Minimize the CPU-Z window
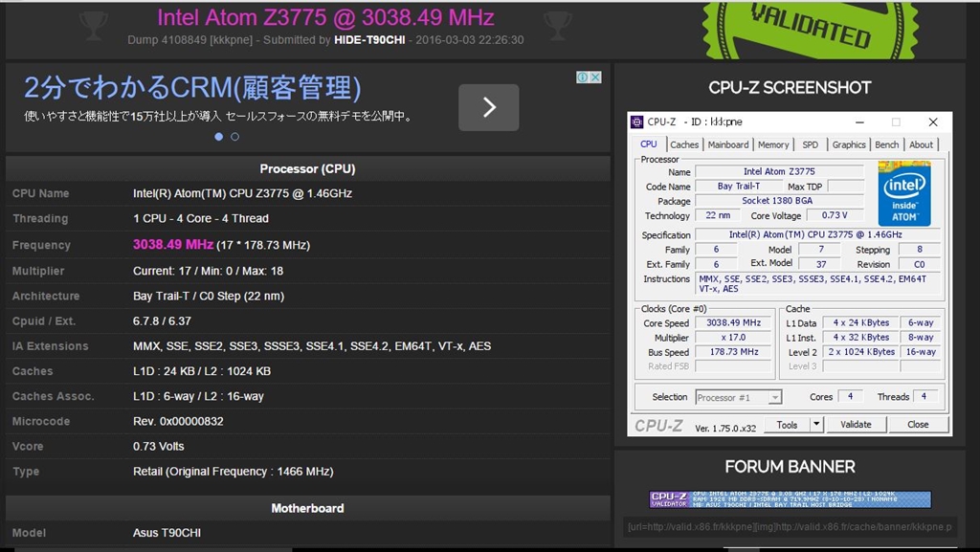This screenshot has width=980, height=552. (x=860, y=122)
